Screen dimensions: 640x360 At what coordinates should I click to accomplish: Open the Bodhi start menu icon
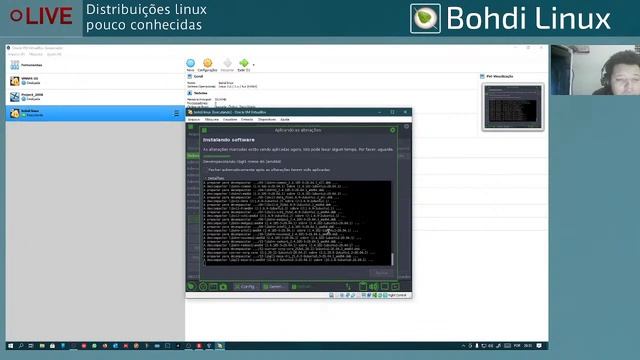(191, 287)
